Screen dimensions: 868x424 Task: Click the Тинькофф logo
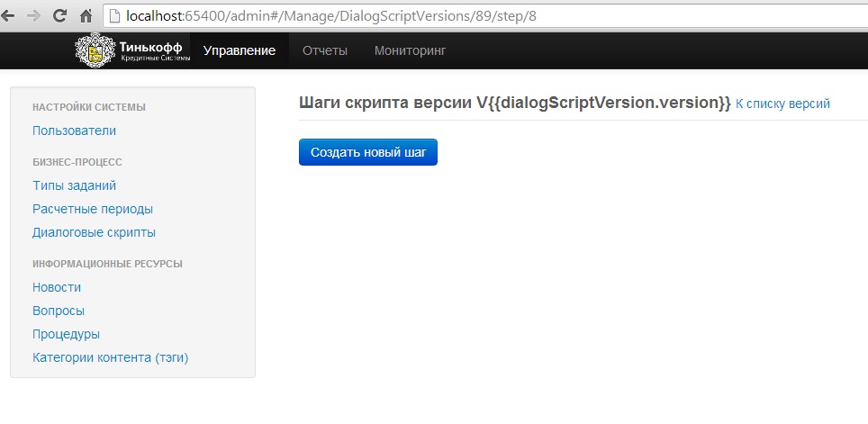tap(133, 51)
